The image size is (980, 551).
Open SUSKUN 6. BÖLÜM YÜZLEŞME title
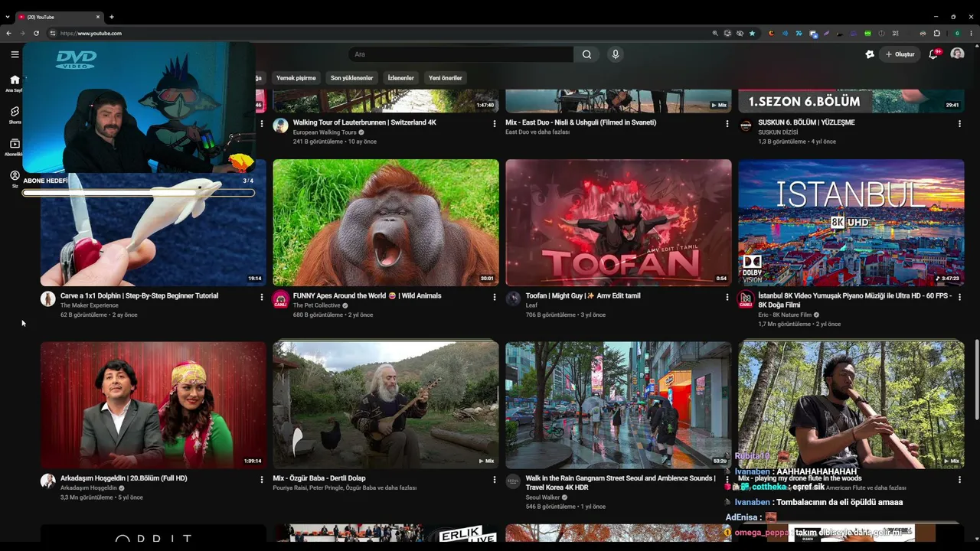pyautogui.click(x=806, y=122)
